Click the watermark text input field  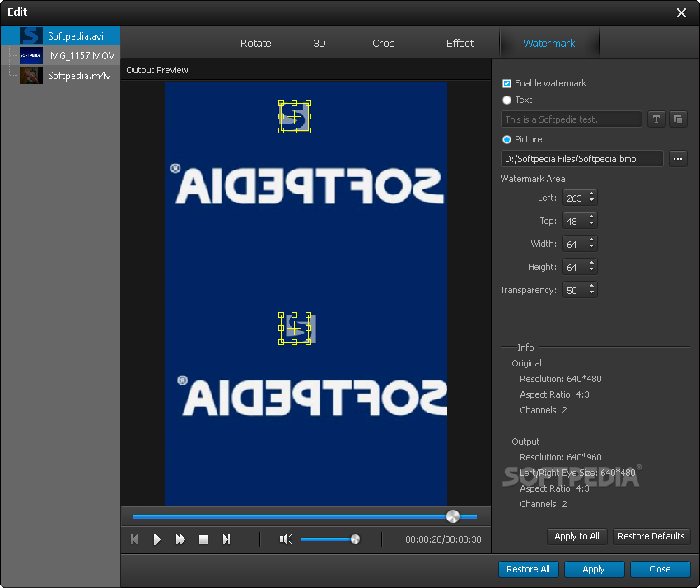571,119
